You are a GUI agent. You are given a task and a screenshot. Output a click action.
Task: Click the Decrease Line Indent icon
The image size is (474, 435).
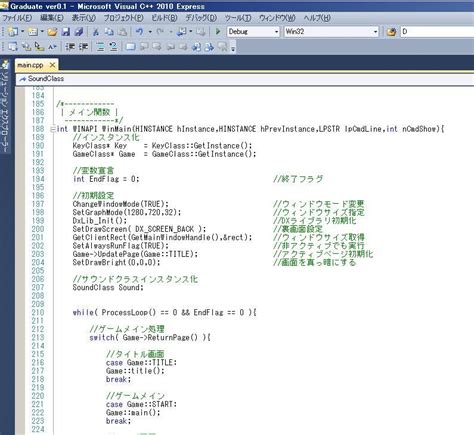(x=70, y=47)
